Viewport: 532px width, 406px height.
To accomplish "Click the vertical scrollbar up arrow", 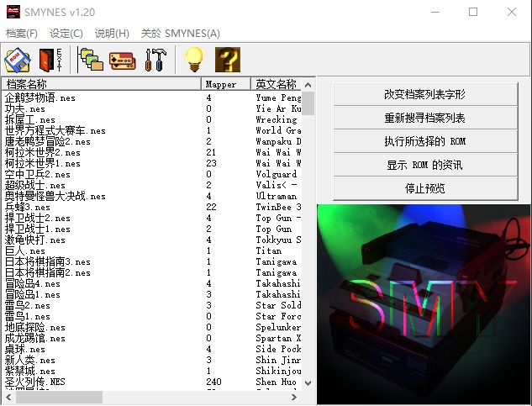I will (x=308, y=85).
